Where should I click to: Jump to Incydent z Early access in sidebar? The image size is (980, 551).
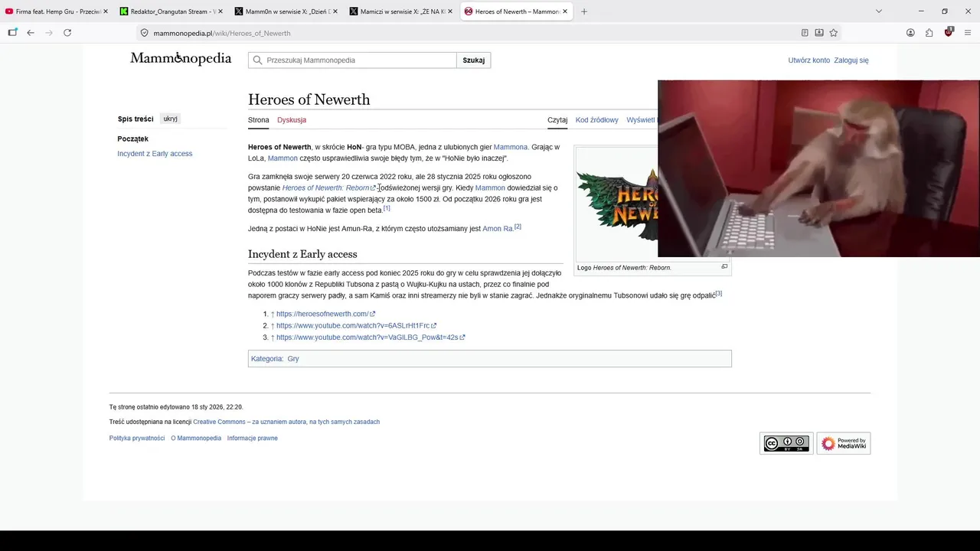tap(155, 154)
